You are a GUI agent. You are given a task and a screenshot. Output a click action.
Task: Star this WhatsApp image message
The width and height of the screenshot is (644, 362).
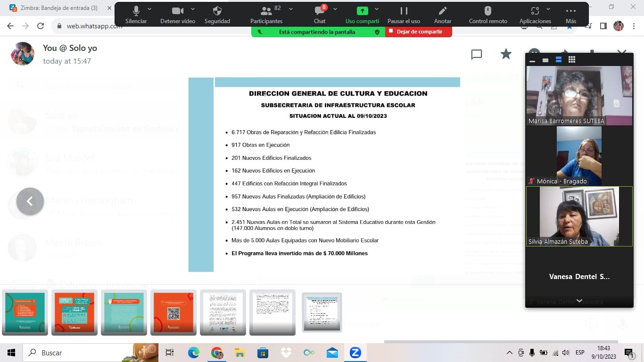(x=506, y=54)
